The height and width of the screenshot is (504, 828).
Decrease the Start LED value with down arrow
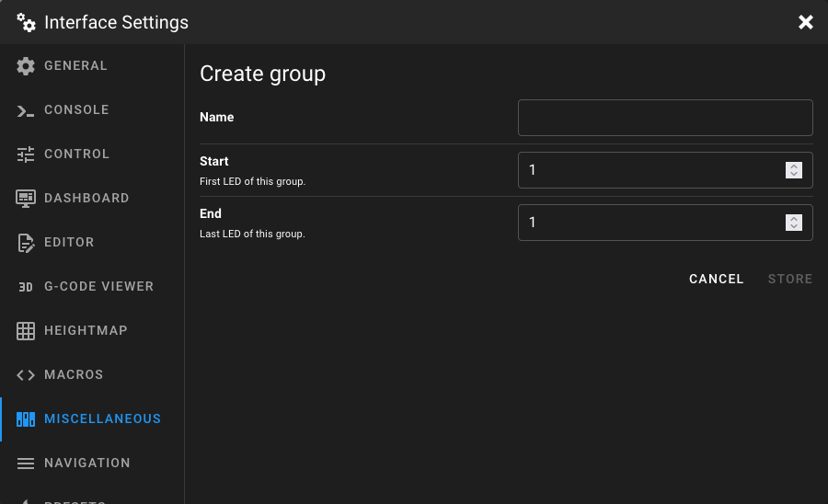point(794,174)
